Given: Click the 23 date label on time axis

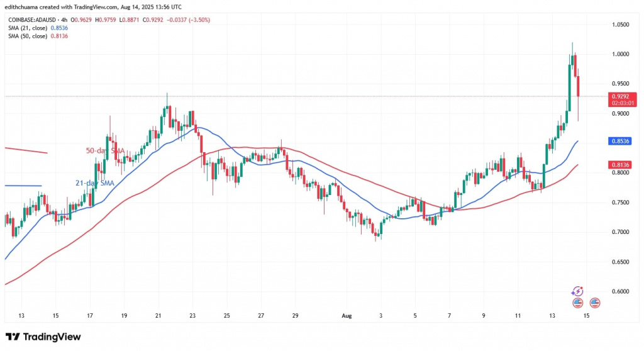Looking at the screenshot, I should [192, 316].
